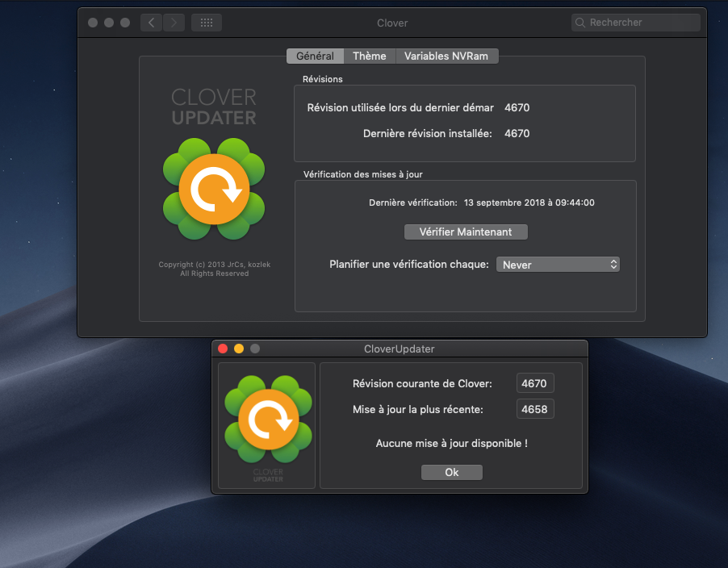This screenshot has width=728, height=568.
Task: Go back with the left chevron button
Action: click(152, 23)
